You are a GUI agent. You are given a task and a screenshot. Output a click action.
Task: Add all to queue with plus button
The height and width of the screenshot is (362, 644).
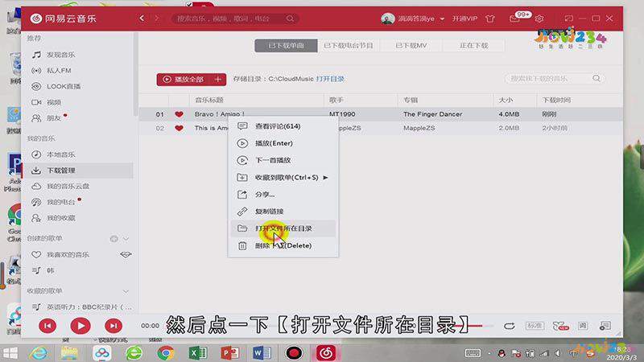point(218,79)
